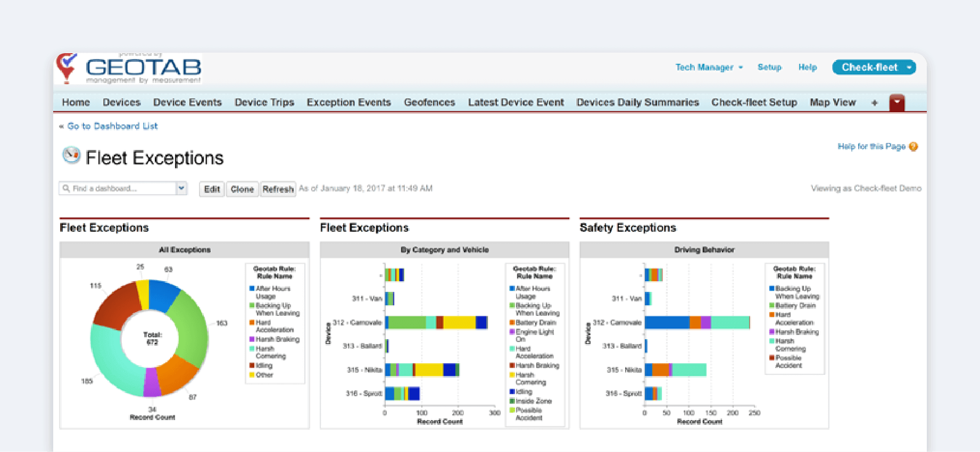Expand the Tech Manager user menu
The height and width of the screenshot is (452, 980).
tap(709, 68)
